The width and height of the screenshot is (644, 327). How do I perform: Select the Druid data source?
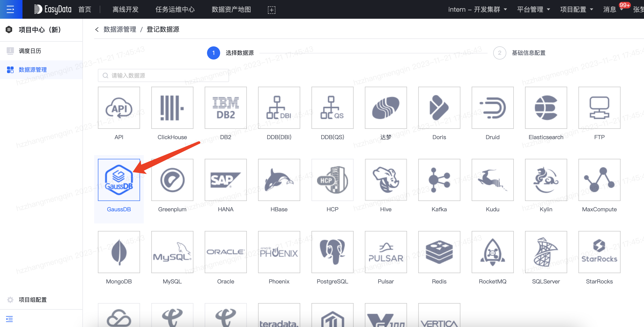[x=492, y=108]
